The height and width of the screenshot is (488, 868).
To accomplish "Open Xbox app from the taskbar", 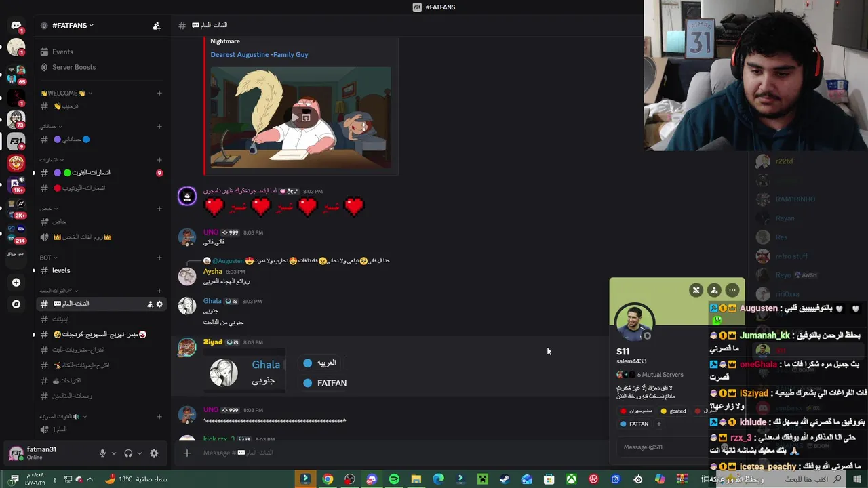I will click(571, 479).
